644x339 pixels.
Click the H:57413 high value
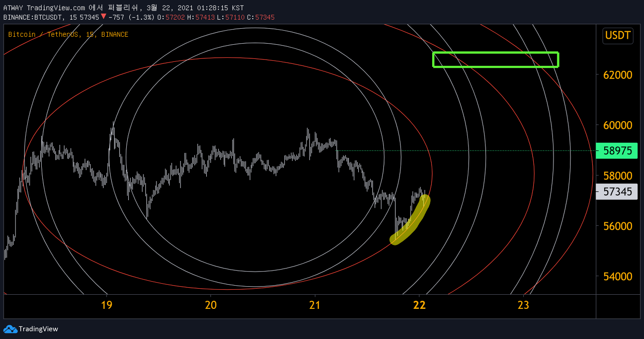(x=201, y=17)
